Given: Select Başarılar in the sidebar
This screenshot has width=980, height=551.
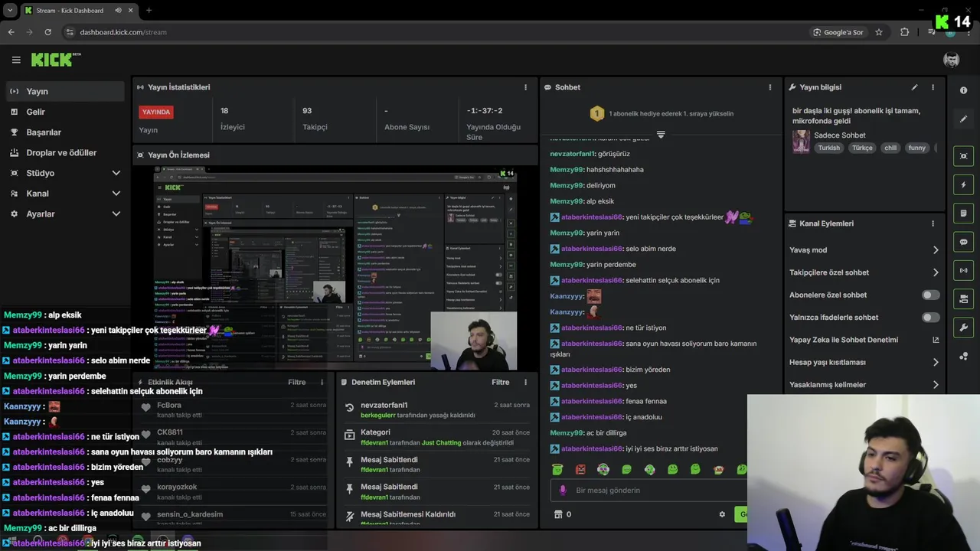Looking at the screenshot, I should point(65,132).
